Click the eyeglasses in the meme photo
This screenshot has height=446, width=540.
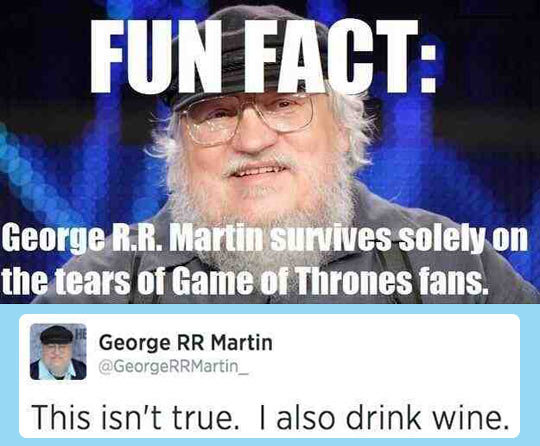(x=249, y=121)
